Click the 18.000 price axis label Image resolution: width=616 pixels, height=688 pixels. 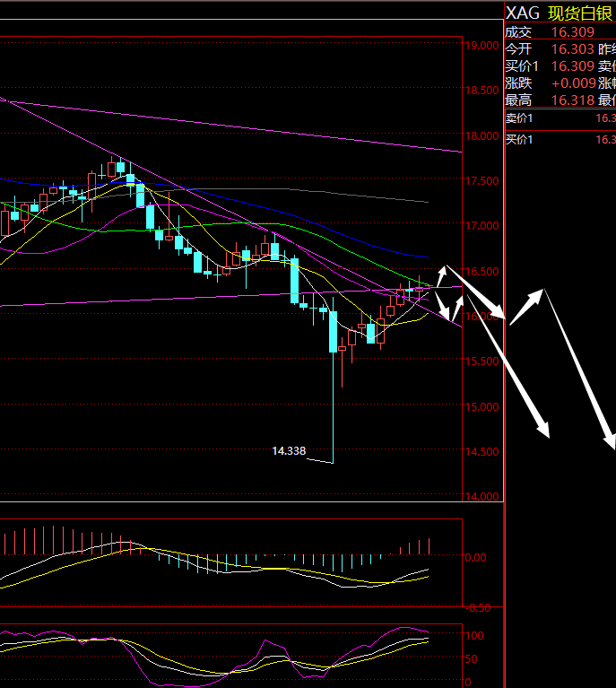(x=482, y=135)
